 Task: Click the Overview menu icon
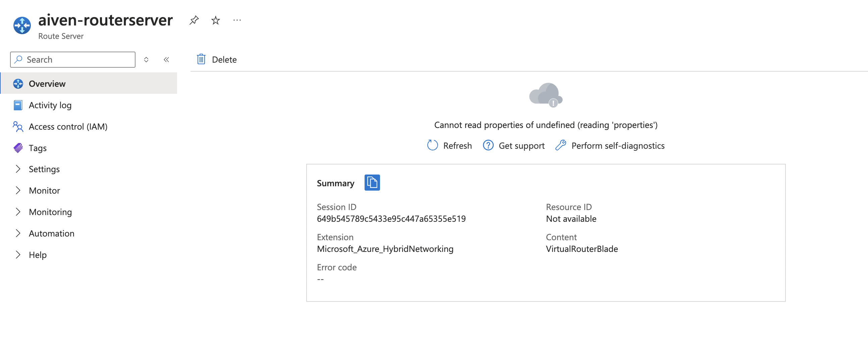tap(18, 83)
